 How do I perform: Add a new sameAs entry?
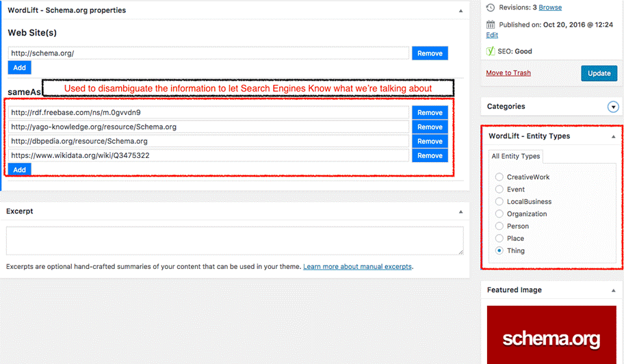[x=19, y=170]
